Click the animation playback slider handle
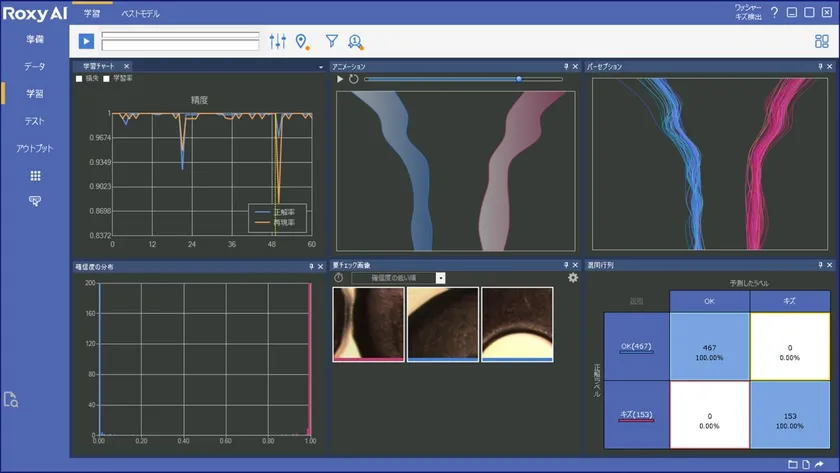This screenshot has width=840, height=473. click(518, 78)
